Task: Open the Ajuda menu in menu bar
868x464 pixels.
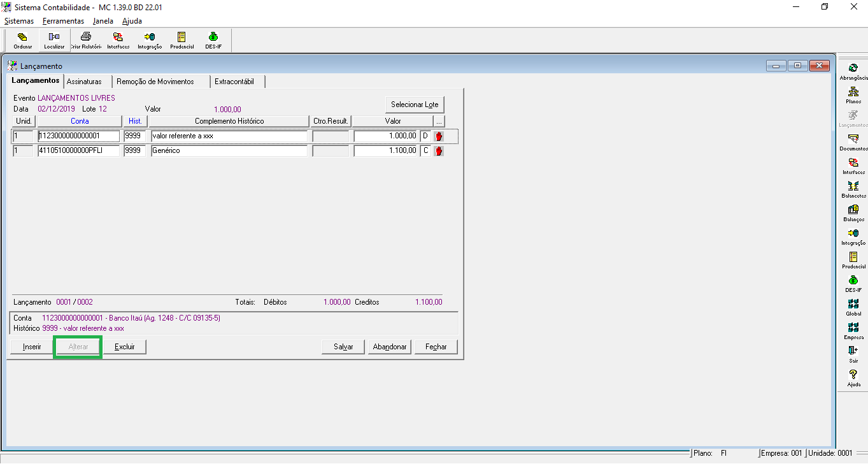Action: [x=132, y=21]
